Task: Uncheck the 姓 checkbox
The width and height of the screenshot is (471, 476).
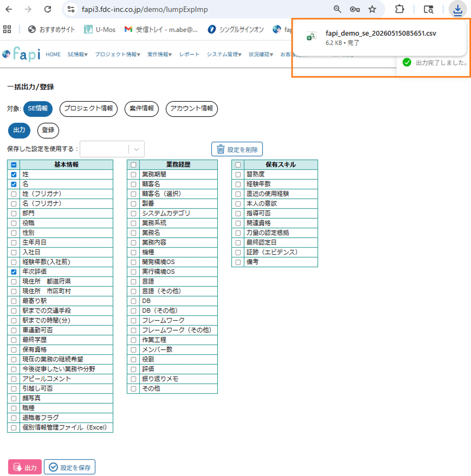Action: (14, 175)
